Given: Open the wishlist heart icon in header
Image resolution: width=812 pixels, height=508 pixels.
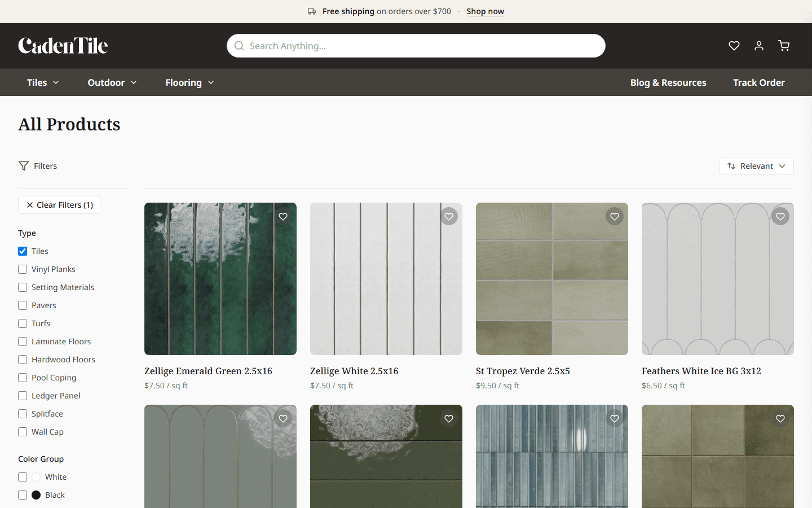Looking at the screenshot, I should [x=734, y=46].
